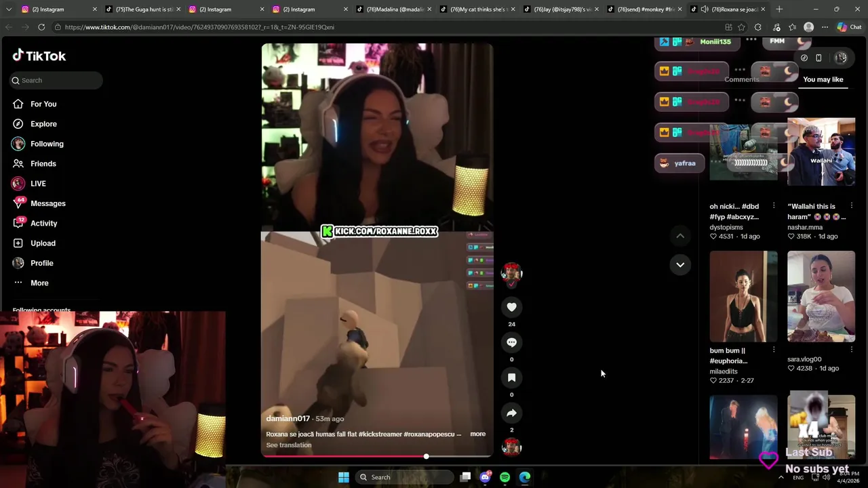Open Spotify from the taskbar
This screenshot has width=868, height=488.
click(x=505, y=477)
